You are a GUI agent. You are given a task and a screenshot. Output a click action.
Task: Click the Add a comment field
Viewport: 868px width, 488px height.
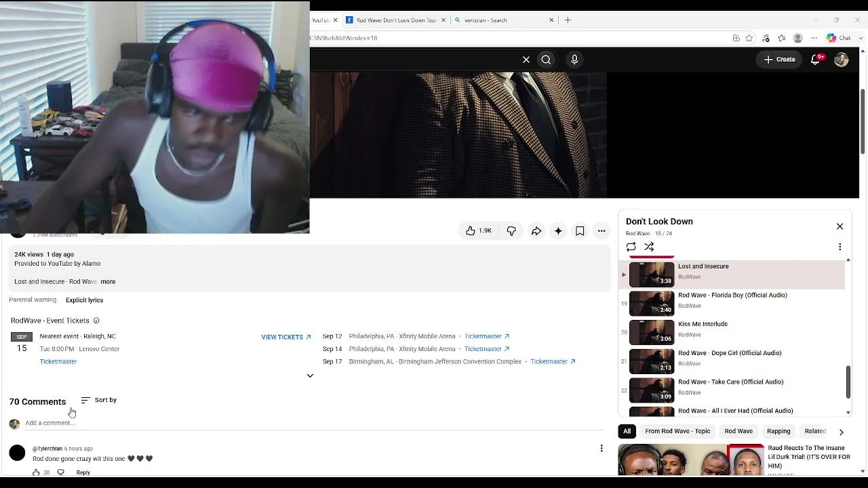tap(314, 423)
